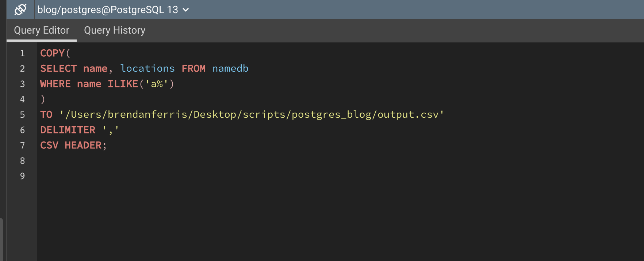Click the DELIMITER keyword on line 6
The image size is (644, 261).
tap(68, 130)
